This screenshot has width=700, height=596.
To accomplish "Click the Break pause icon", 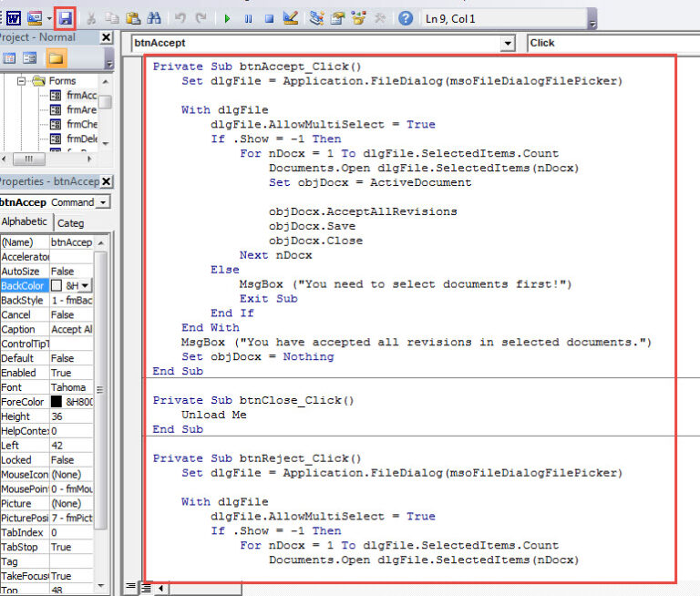I will [x=248, y=19].
